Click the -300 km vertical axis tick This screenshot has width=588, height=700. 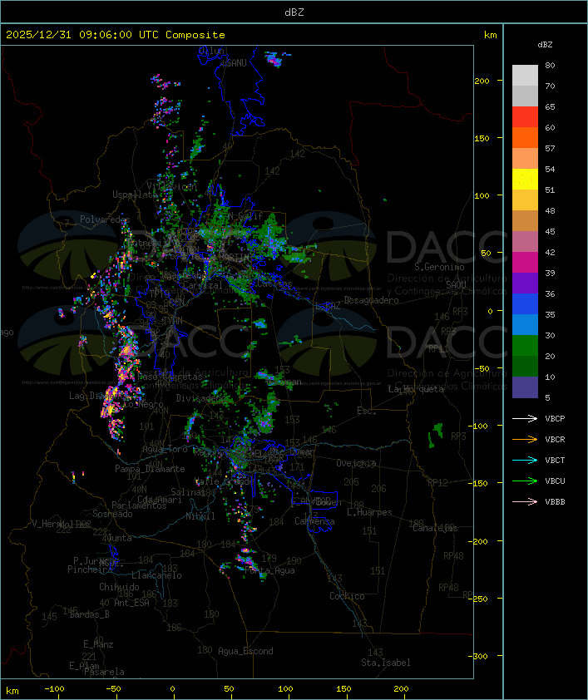click(x=480, y=656)
